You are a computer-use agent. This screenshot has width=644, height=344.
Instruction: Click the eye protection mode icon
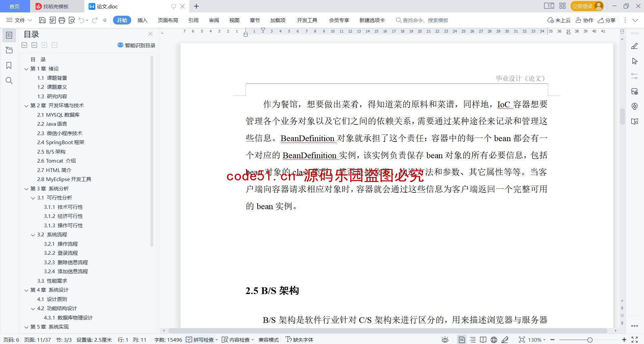click(445, 340)
